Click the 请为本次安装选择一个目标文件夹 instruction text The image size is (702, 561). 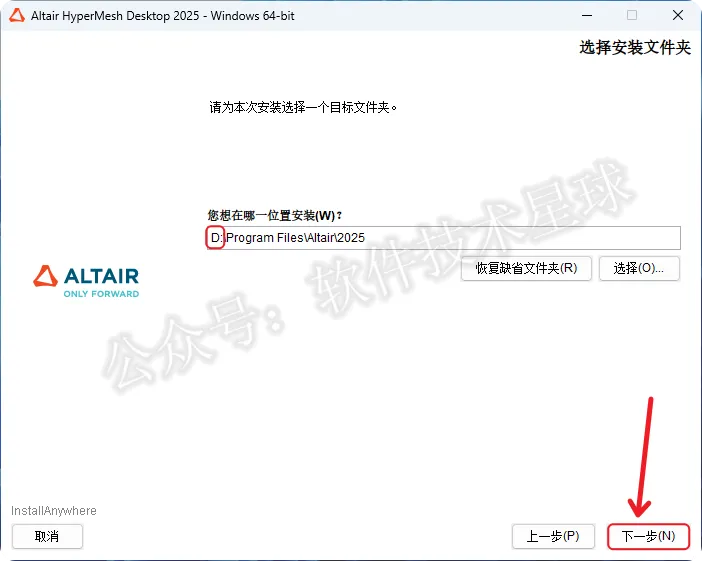pos(303,107)
